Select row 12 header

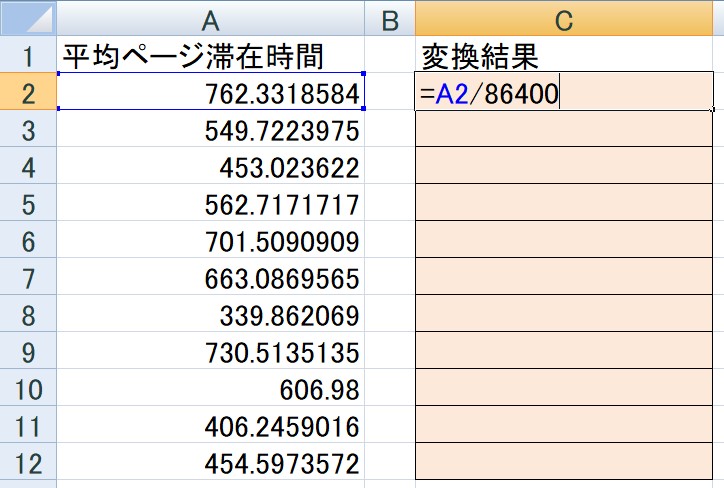(x=27, y=464)
